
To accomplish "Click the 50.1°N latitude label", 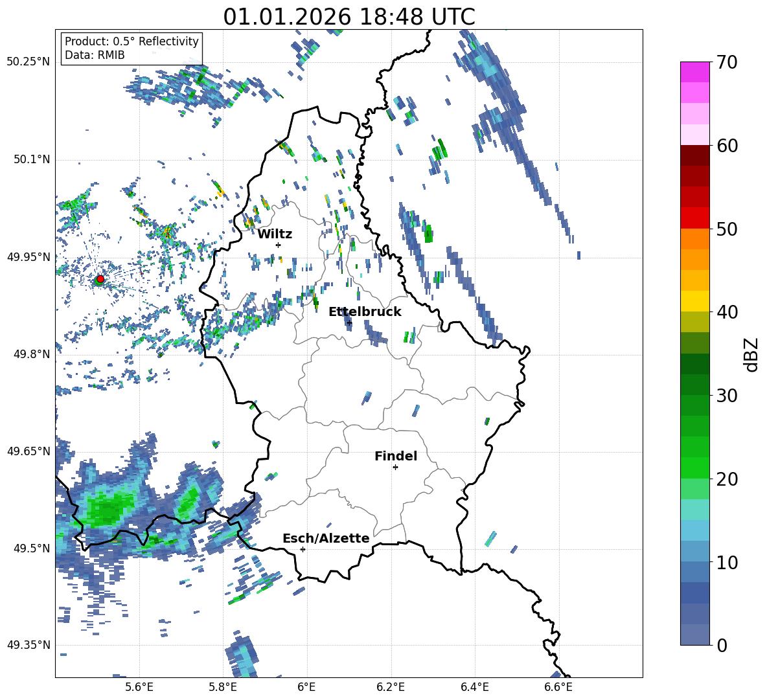I will pyautogui.click(x=32, y=159).
